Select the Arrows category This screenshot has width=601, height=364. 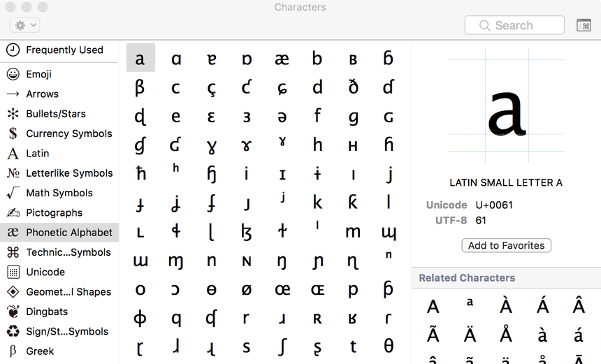click(x=42, y=94)
